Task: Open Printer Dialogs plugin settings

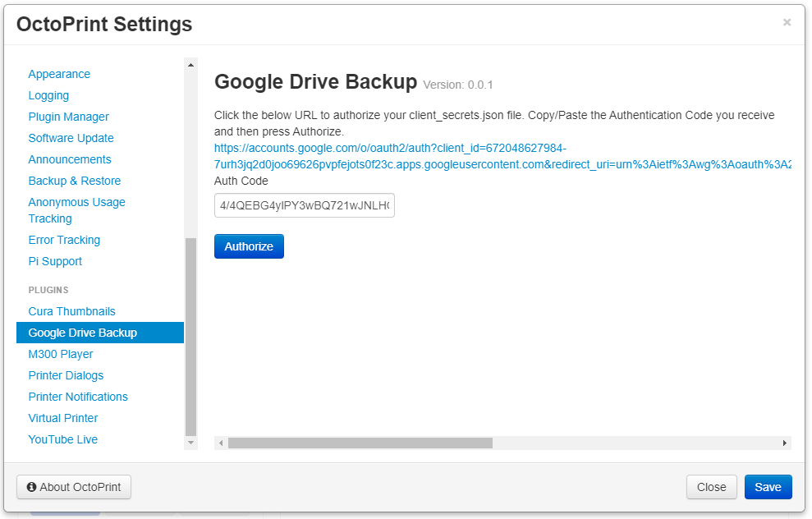Action: pyautogui.click(x=66, y=375)
